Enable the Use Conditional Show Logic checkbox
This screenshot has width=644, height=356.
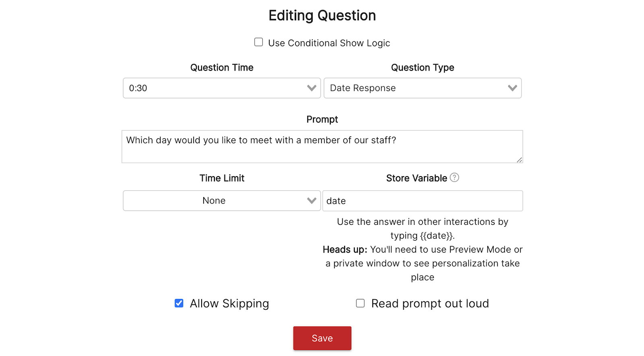(x=259, y=42)
